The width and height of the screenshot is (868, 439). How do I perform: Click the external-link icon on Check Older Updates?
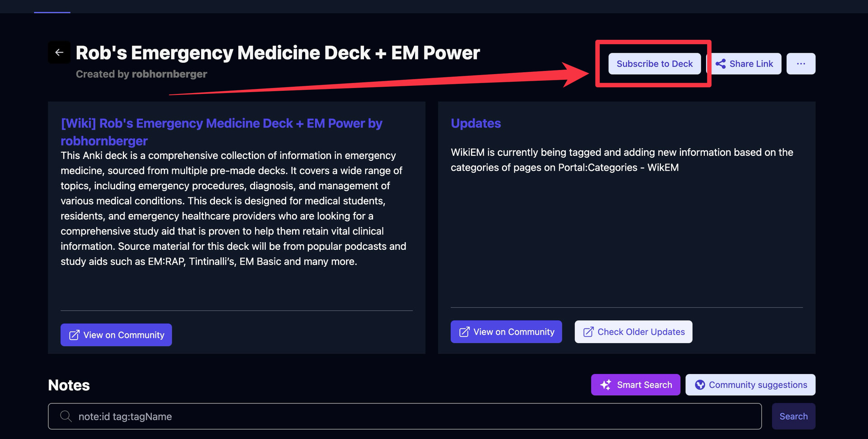pyautogui.click(x=588, y=332)
